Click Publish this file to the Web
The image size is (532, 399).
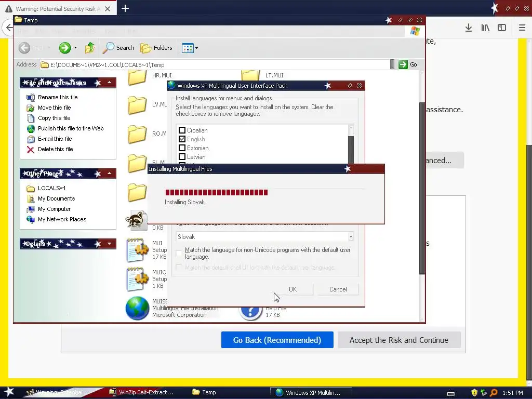point(71,129)
